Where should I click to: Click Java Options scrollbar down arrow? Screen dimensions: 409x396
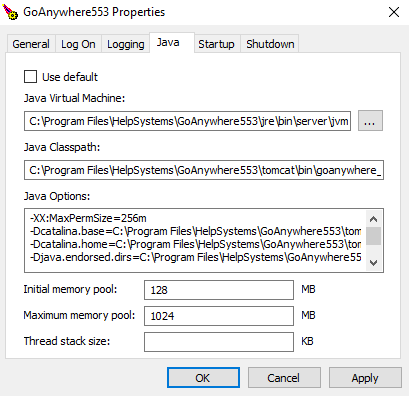[373, 262]
